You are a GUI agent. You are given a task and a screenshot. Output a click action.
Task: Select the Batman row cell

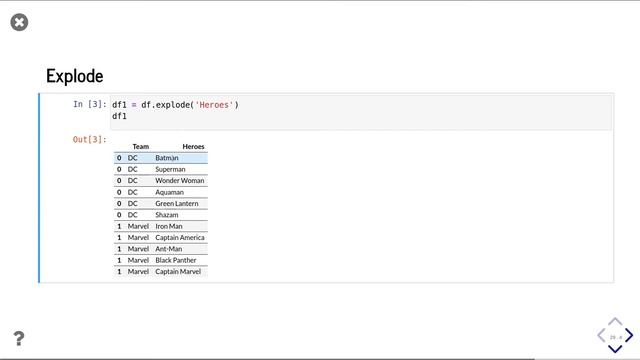pos(167,158)
